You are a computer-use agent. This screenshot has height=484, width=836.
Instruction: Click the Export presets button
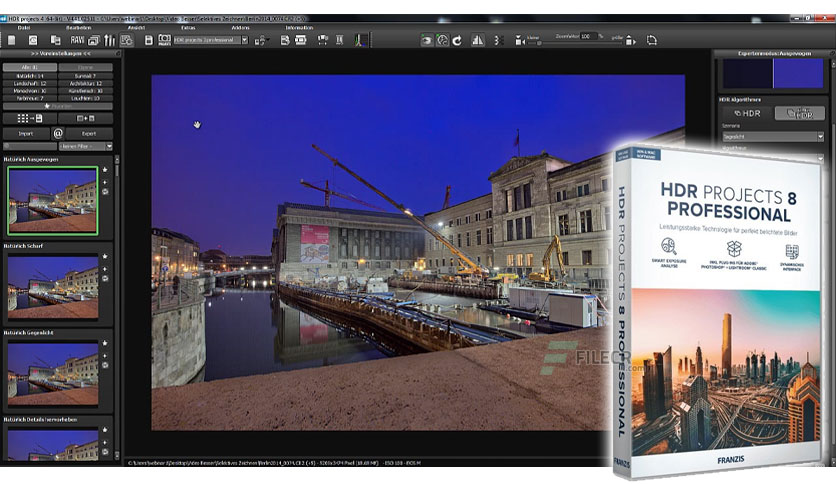tap(89, 134)
